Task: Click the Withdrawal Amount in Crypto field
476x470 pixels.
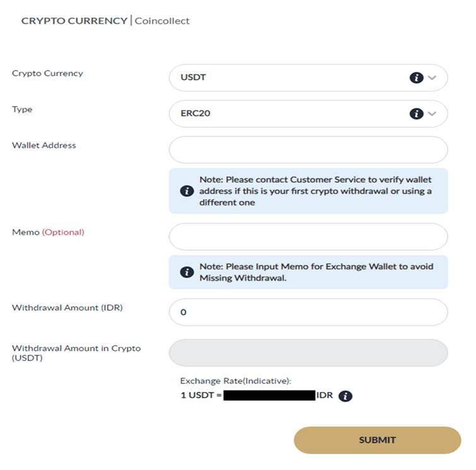Action: coord(308,353)
